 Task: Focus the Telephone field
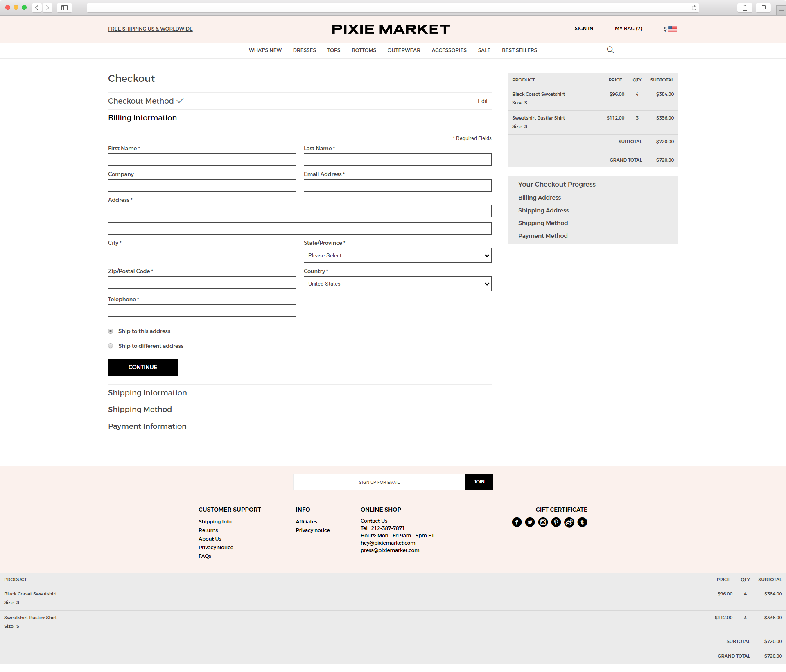(202, 311)
